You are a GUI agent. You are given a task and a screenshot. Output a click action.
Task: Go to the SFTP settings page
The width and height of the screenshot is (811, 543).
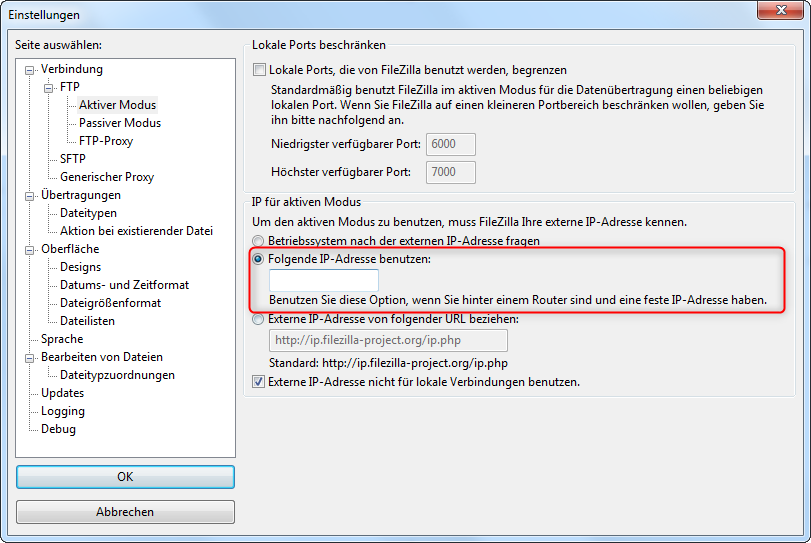pos(73,159)
